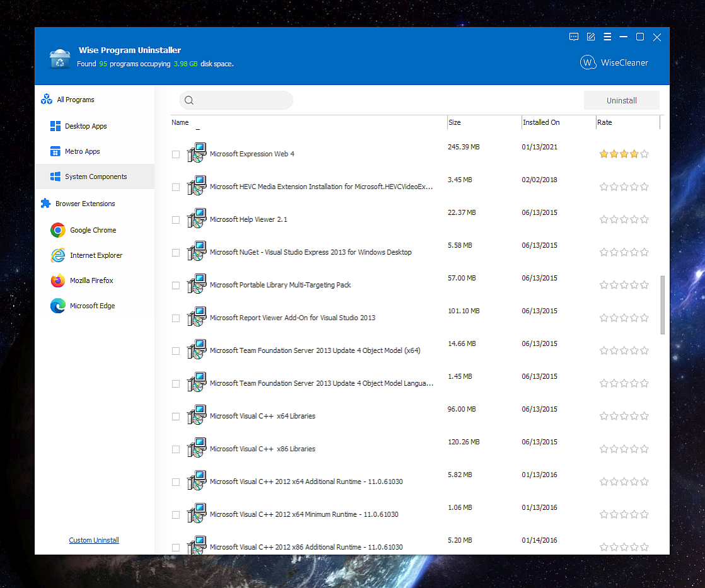Click the Uninstall button
Image resolution: width=705 pixels, height=588 pixels.
[621, 100]
